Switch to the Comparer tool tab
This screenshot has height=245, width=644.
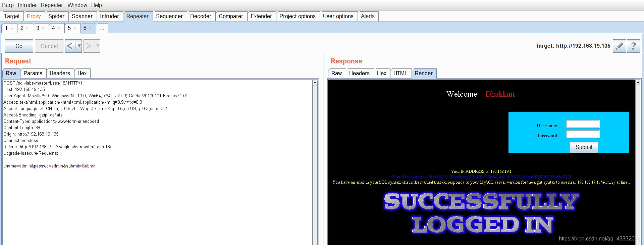231,16
